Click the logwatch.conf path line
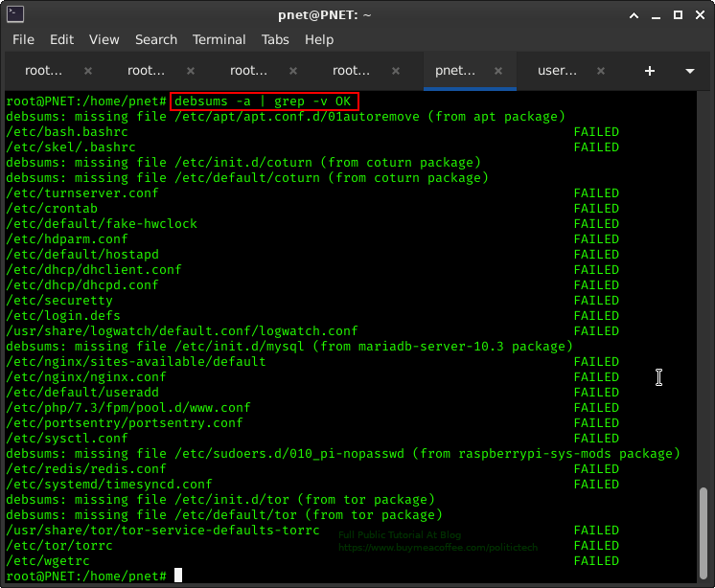Image resolution: width=715 pixels, height=588 pixels. 181,331
